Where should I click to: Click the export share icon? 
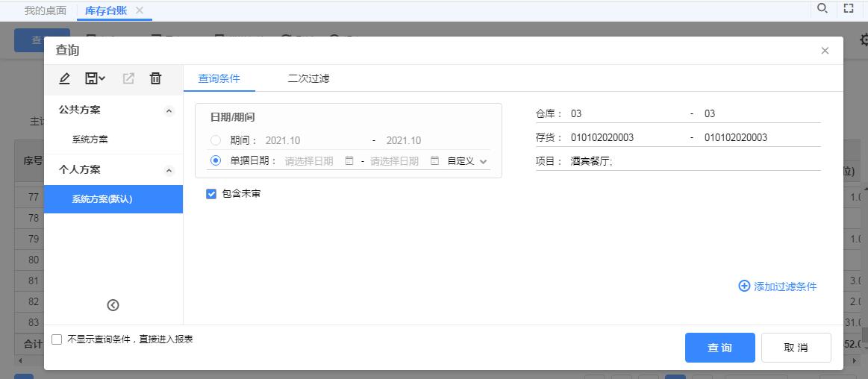[128, 78]
